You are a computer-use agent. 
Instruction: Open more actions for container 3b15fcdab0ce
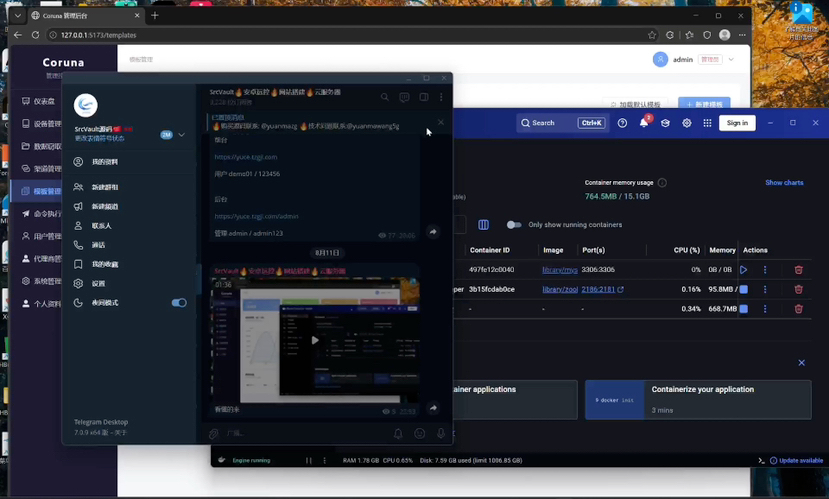click(x=764, y=289)
